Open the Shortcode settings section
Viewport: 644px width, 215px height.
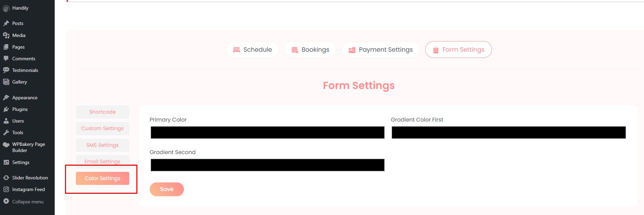[x=103, y=112]
